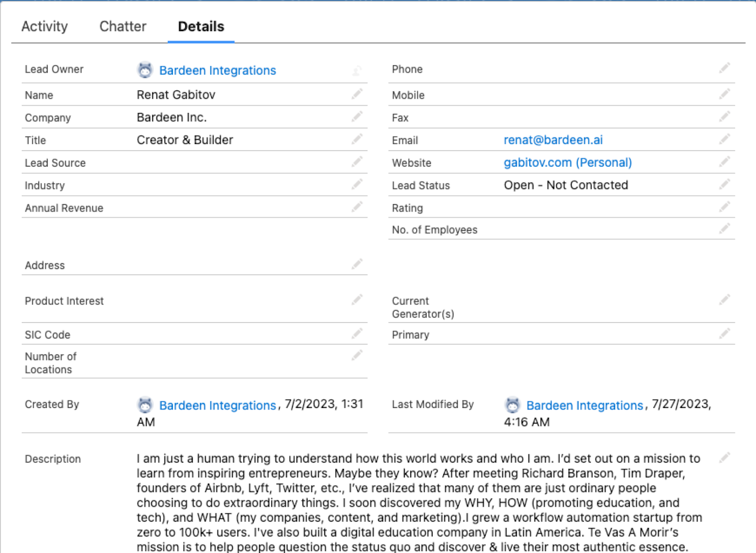The width and height of the screenshot is (756, 553).
Task: Click the Product Interest field label
Action: click(x=64, y=301)
